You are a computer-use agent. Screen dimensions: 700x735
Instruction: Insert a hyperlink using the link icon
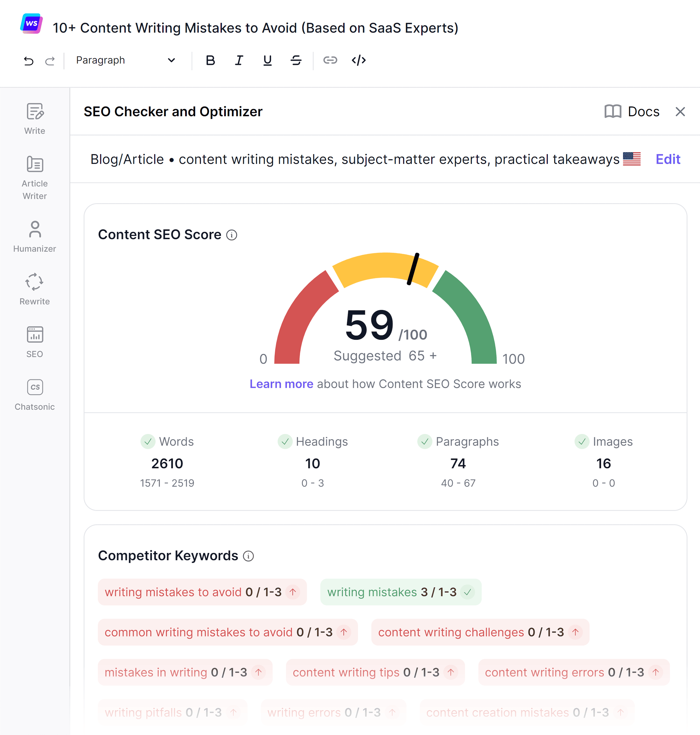tap(330, 60)
